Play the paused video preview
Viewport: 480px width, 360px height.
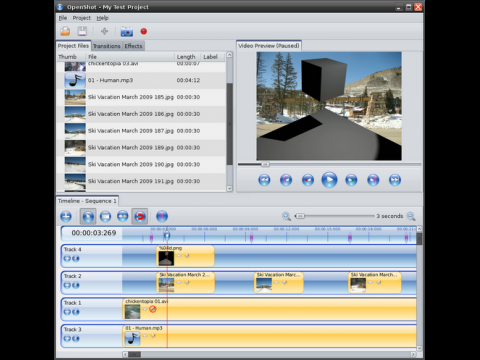329,180
